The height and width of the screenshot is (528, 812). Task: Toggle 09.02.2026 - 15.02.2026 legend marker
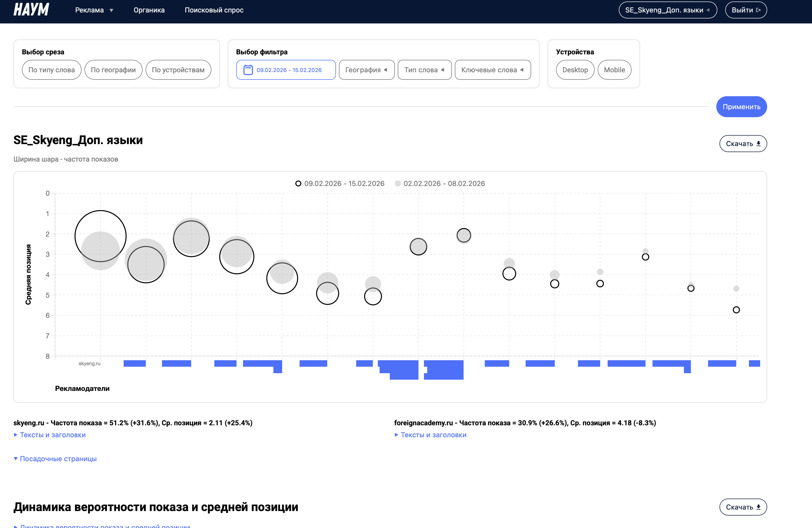click(x=298, y=184)
